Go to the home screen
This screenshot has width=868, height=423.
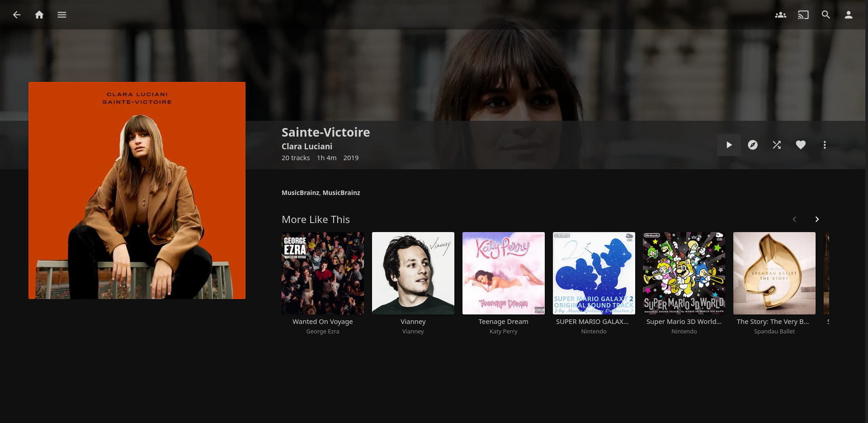tap(39, 14)
